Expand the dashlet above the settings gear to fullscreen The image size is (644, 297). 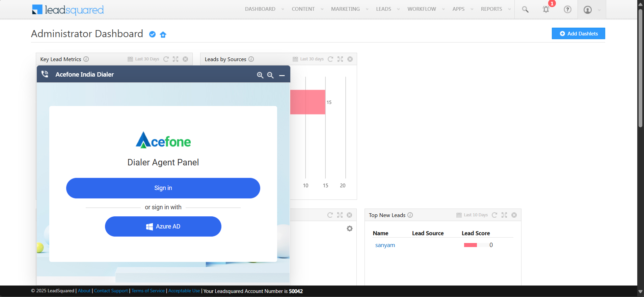tap(340, 215)
